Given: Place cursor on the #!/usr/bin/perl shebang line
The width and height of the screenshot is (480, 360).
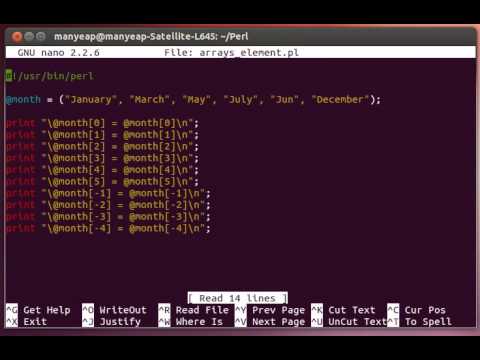Looking at the screenshot, I should [x=50, y=76].
